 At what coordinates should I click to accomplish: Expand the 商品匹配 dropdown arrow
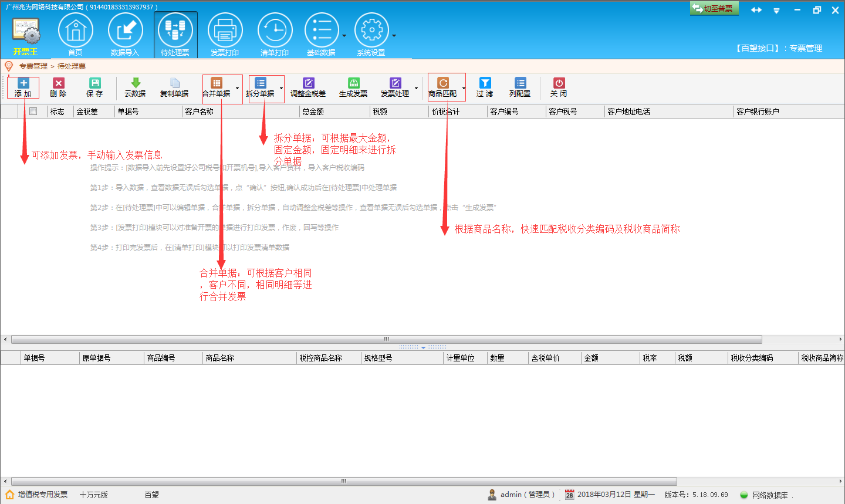[x=464, y=89]
